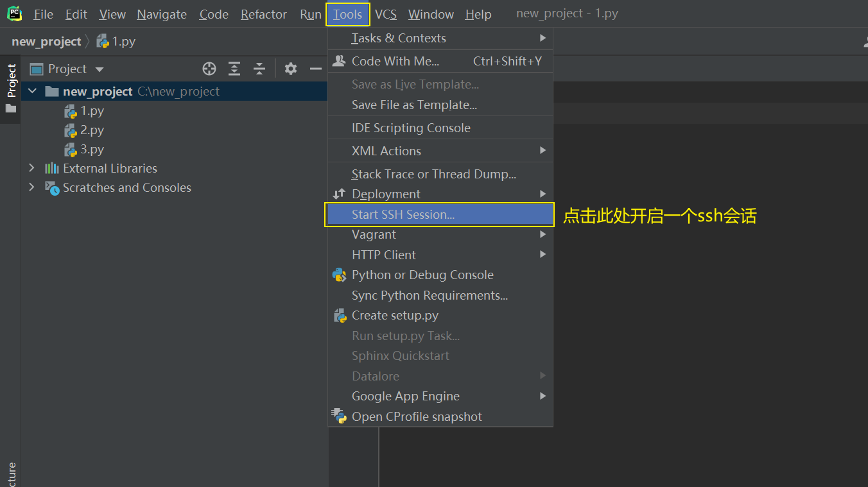Open the Project view dropdown arrow
The height and width of the screenshot is (487, 868).
click(x=99, y=69)
